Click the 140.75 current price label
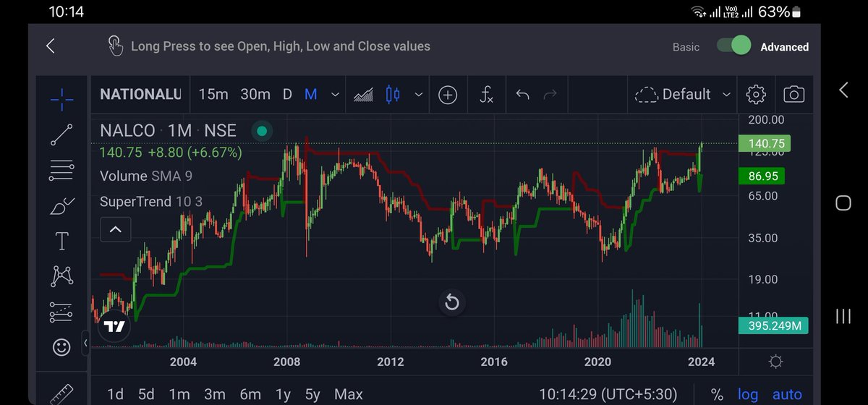868x405 pixels. click(764, 144)
